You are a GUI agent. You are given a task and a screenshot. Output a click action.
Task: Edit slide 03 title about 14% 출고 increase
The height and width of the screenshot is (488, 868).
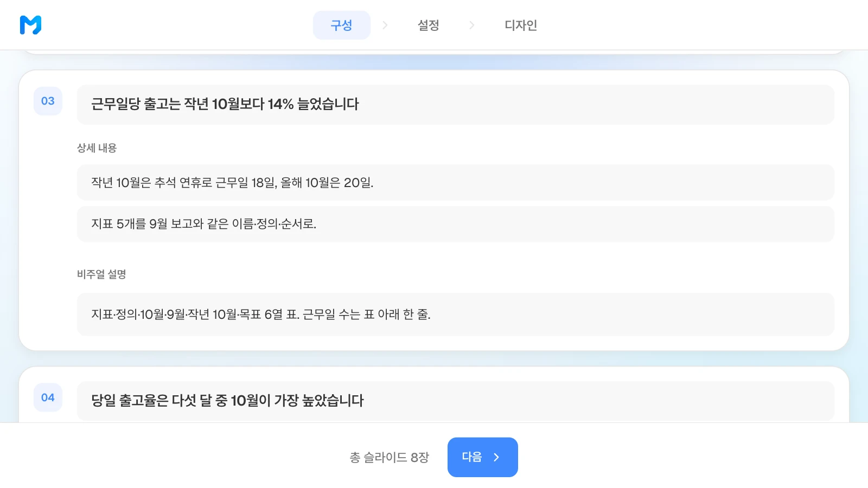[455, 104]
